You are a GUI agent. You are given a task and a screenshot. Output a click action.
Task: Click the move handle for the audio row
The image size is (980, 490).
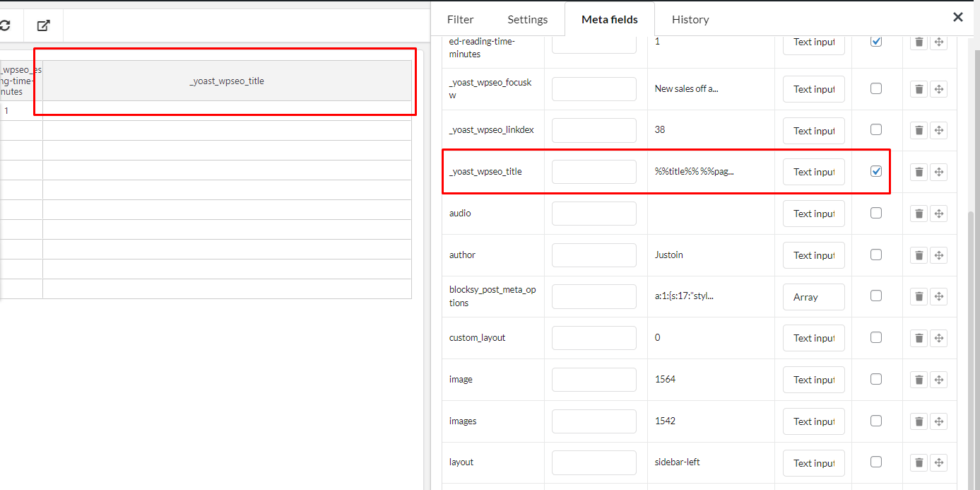(x=939, y=214)
